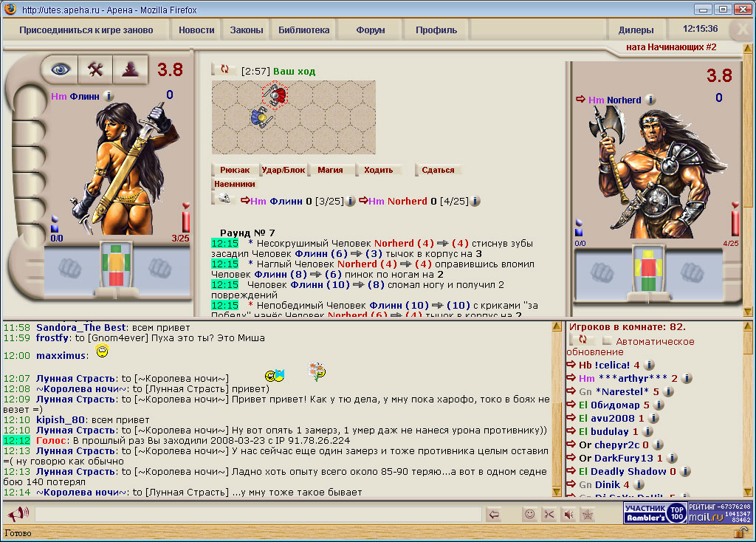Click the mail.ru rating banner
Image resolution: width=756 pixels, height=542 pixels.
(x=720, y=513)
